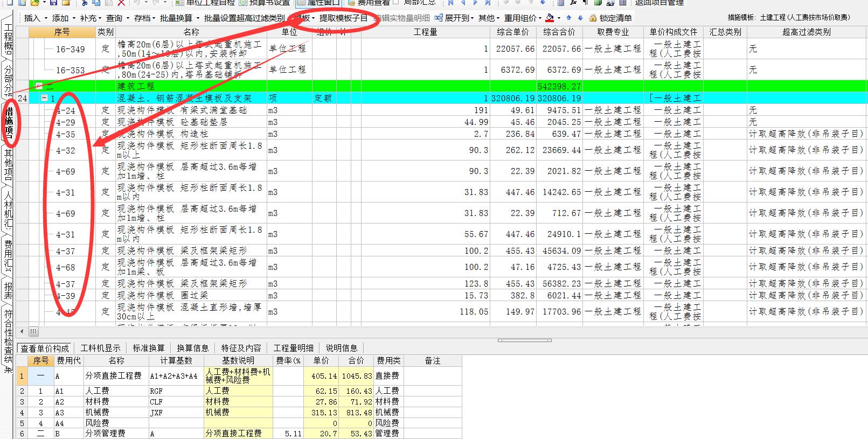Switch to 分部分项 vertical tab
Image resolution: width=868 pixels, height=439 pixels.
[8, 79]
